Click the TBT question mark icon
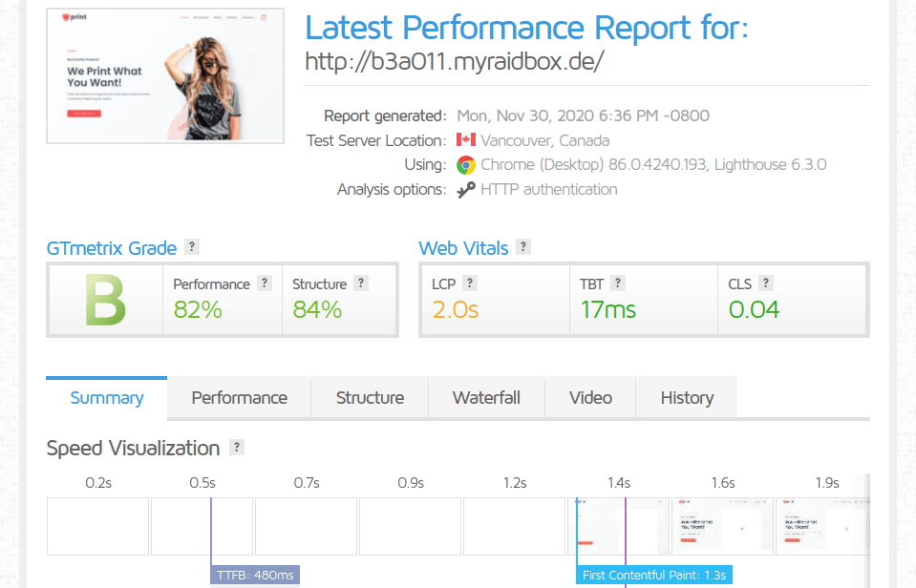This screenshot has width=916, height=588. tap(618, 283)
